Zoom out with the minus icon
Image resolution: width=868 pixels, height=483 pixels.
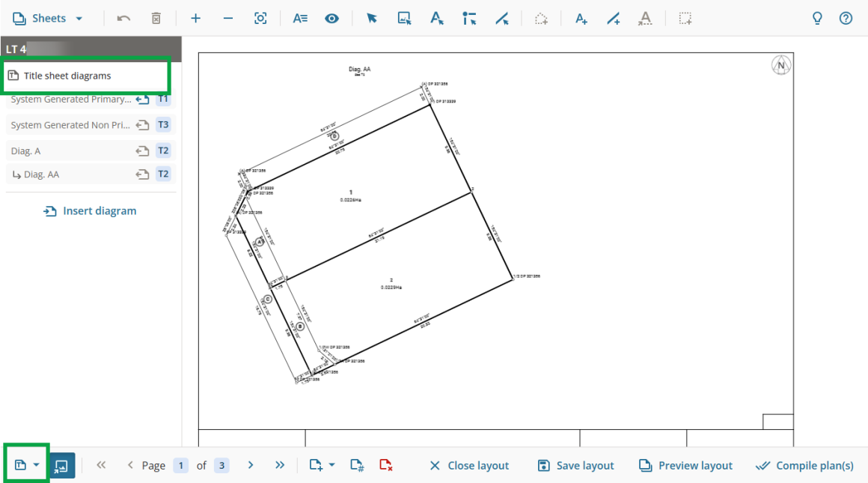tap(228, 18)
